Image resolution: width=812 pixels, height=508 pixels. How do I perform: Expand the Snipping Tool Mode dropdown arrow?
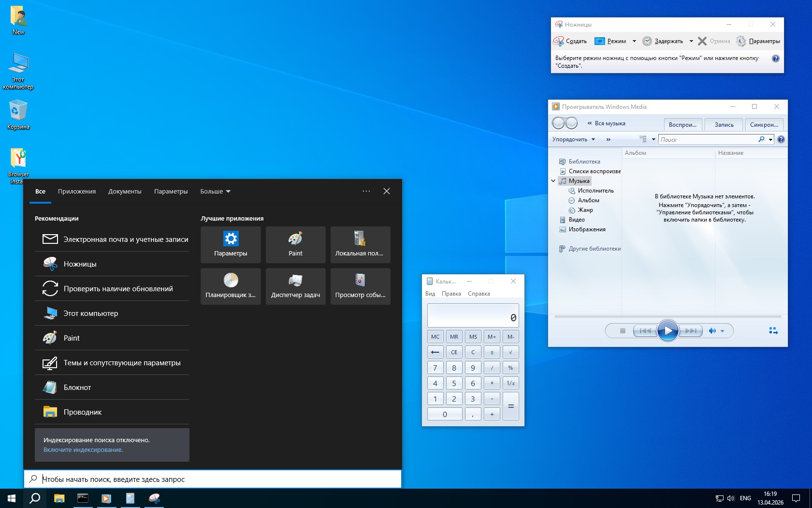tap(634, 41)
